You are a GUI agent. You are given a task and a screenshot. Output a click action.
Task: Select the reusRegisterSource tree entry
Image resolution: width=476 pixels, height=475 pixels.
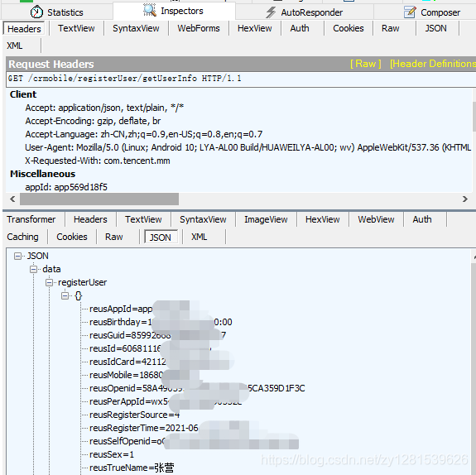[134, 415]
